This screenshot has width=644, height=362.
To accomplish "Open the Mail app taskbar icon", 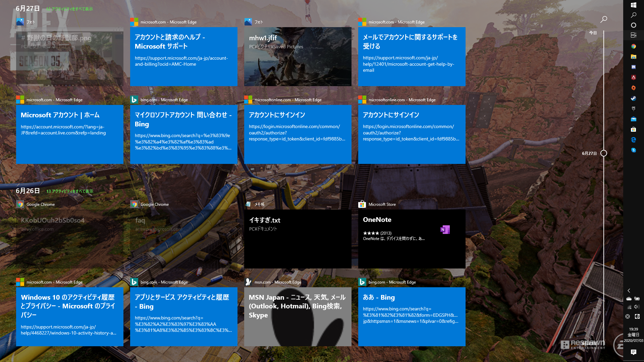I will tap(634, 119).
